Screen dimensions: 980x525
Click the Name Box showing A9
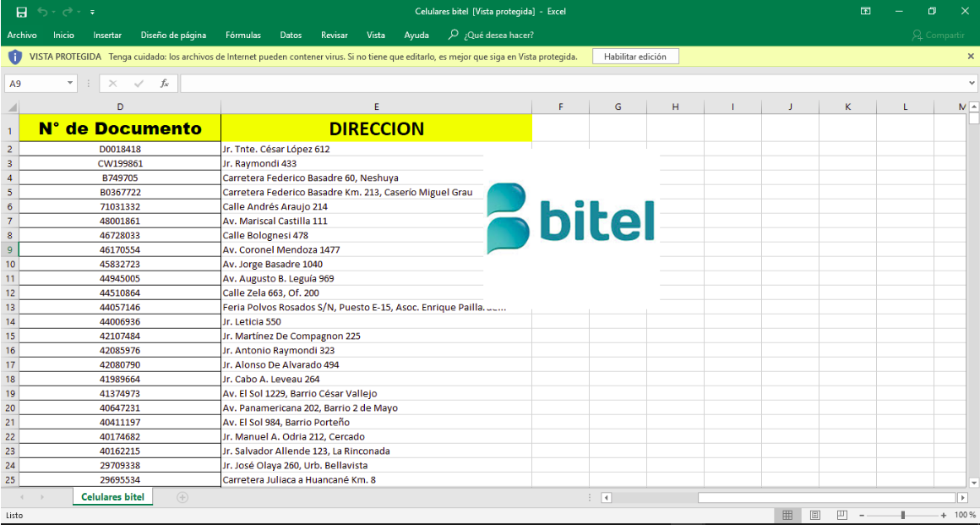[35, 83]
